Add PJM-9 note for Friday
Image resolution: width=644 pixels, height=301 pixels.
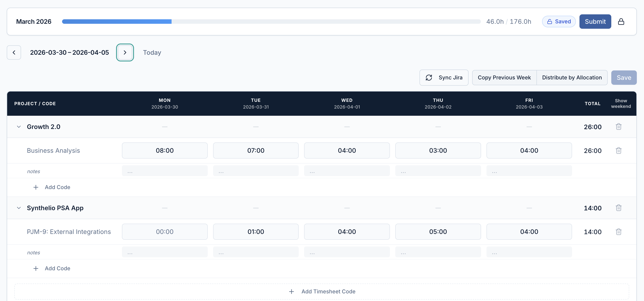click(x=529, y=252)
